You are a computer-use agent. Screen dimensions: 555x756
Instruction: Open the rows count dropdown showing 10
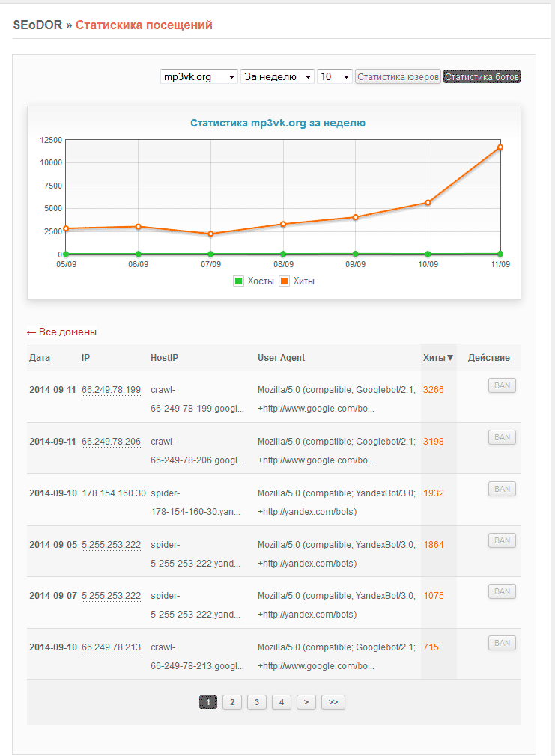point(334,76)
